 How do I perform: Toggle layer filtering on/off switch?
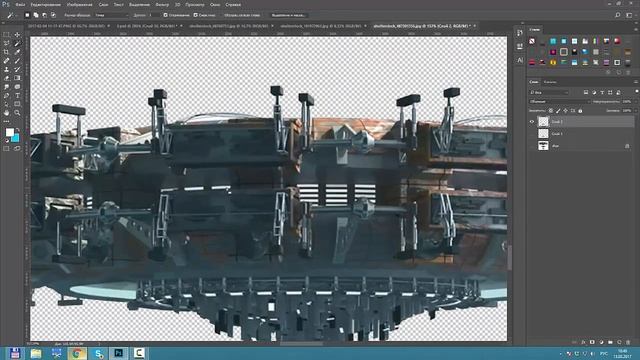636,92
